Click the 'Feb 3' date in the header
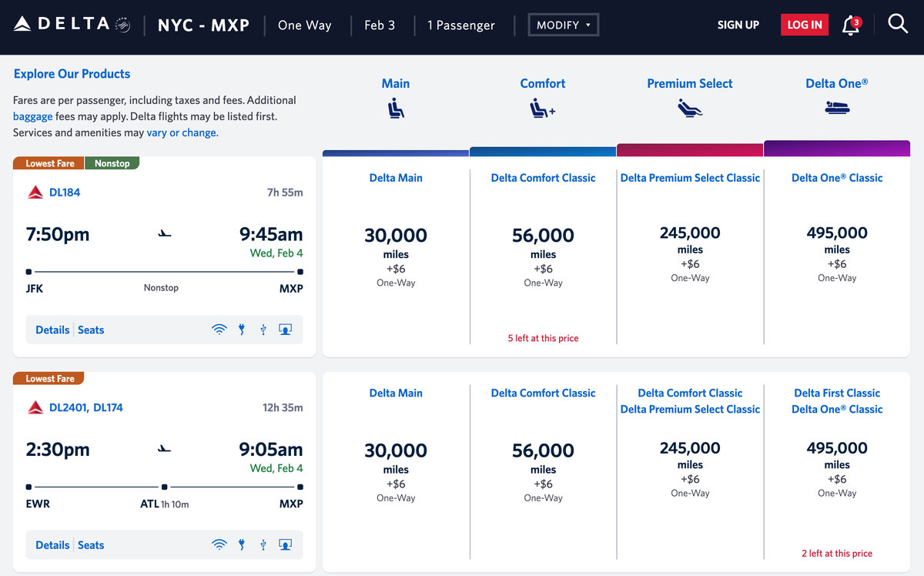924x576 pixels. click(x=380, y=25)
